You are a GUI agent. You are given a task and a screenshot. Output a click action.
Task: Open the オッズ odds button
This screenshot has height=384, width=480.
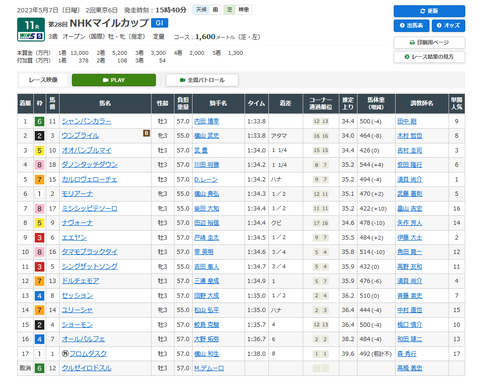[448, 25]
